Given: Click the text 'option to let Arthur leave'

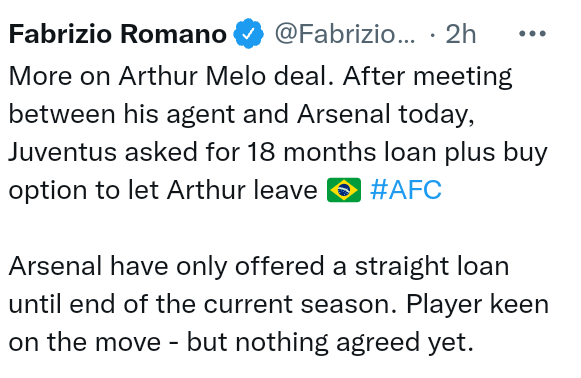Looking at the screenshot, I should coord(163,190).
